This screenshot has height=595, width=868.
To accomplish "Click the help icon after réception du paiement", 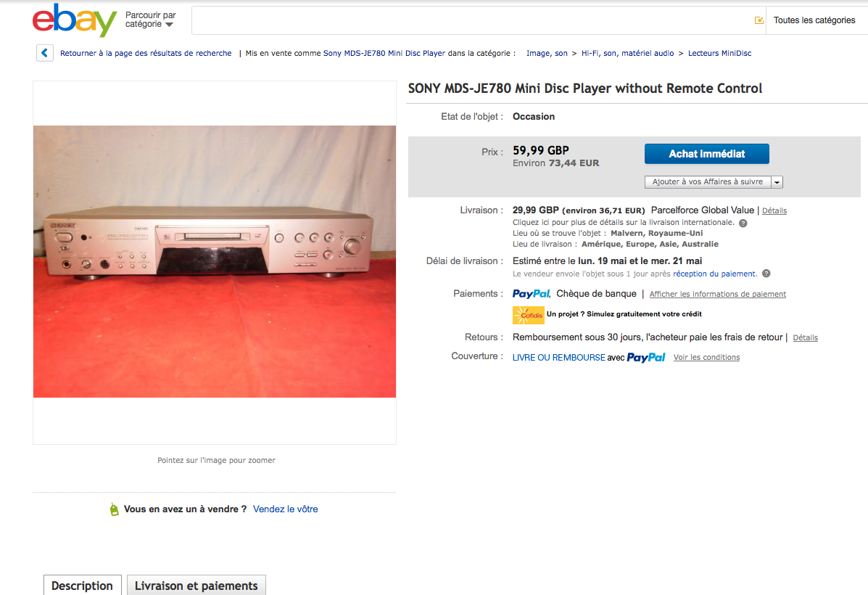I will coord(766,274).
